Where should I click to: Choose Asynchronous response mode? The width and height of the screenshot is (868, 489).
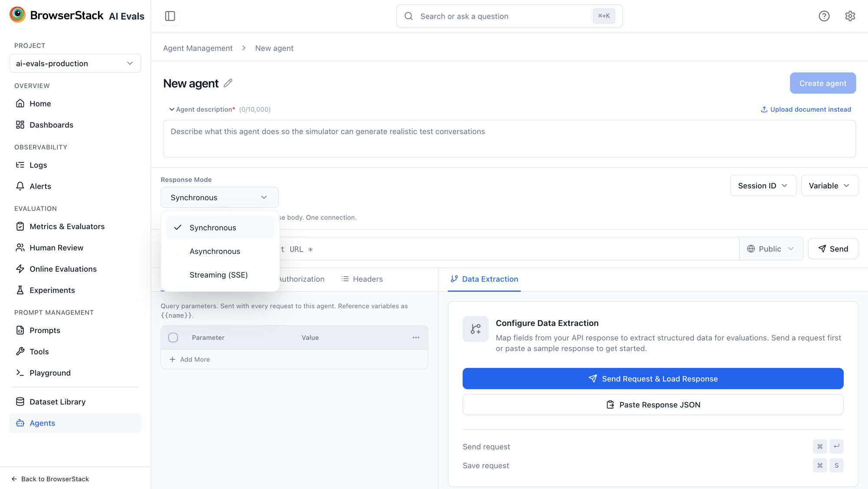click(x=220, y=251)
